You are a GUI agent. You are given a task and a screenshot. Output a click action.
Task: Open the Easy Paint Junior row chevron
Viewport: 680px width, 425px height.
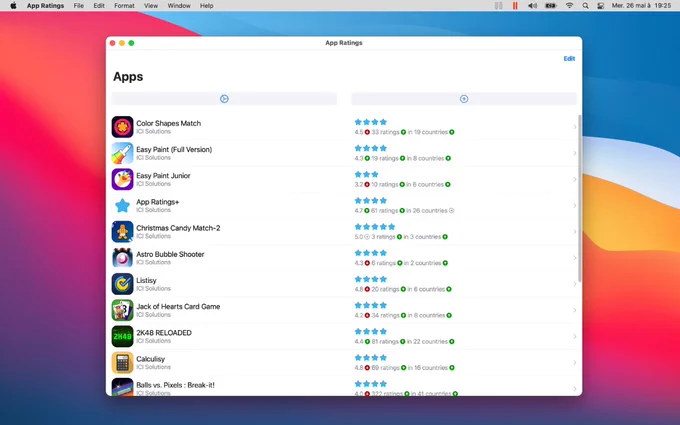(x=575, y=179)
